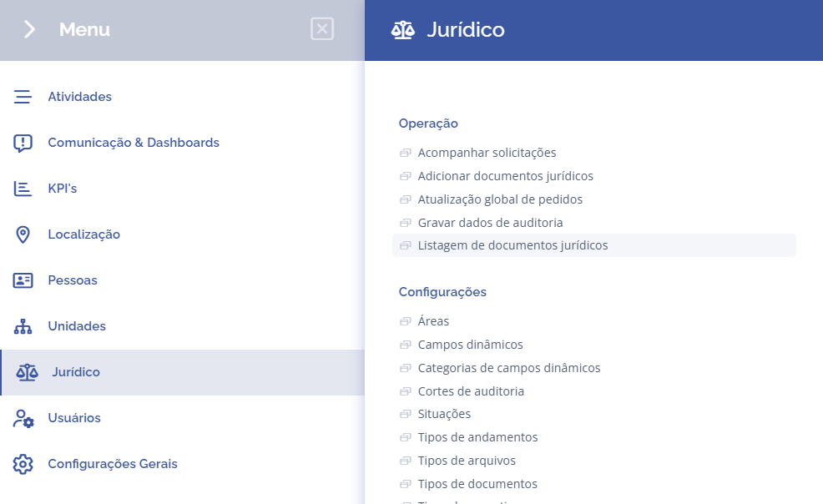Viewport: 823px width, 504px height.
Task: Click the KPI's chart icon
Action: 23,189
